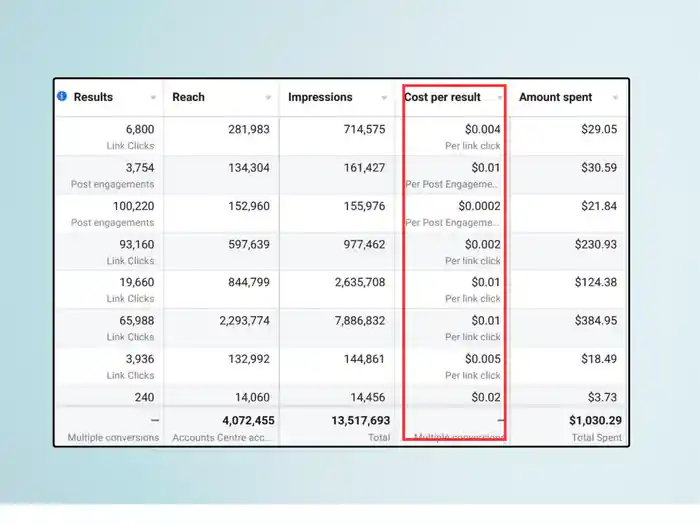Image resolution: width=700 pixels, height=525 pixels.
Task: Click the $384.95 amount spent
Action: pyautogui.click(x=596, y=321)
